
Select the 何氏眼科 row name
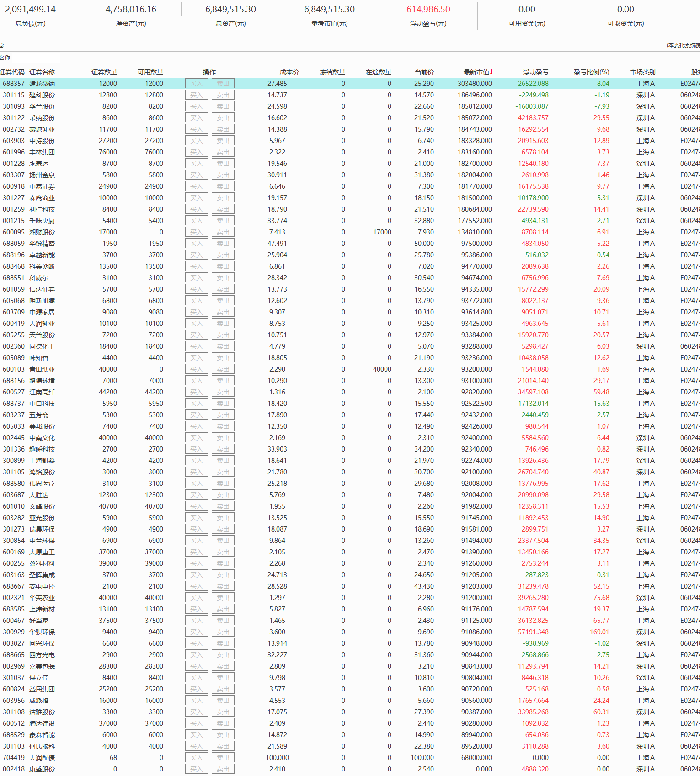(42, 746)
